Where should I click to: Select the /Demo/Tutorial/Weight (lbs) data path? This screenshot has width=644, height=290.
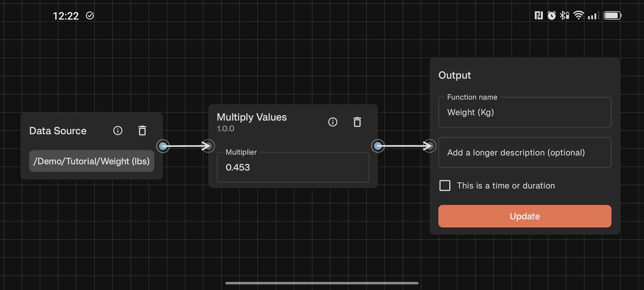(92, 161)
